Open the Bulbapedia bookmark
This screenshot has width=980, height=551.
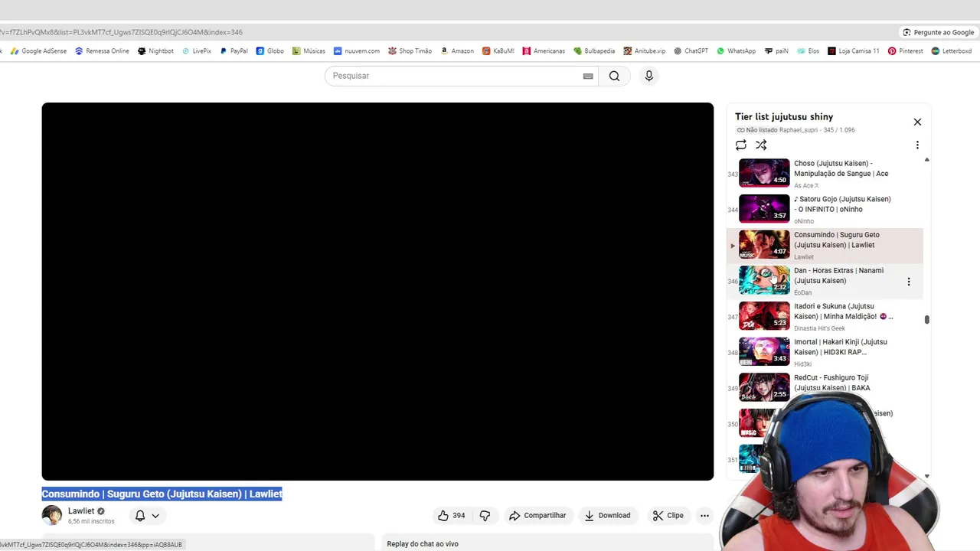[x=594, y=51]
